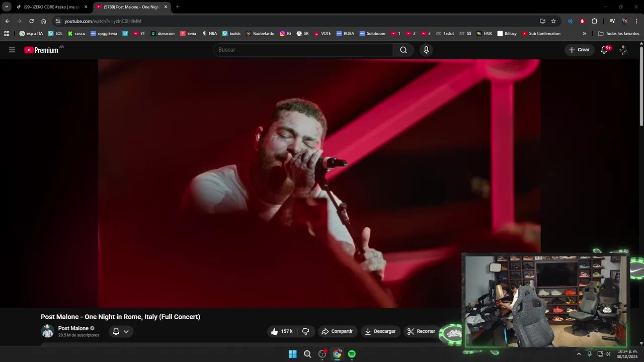Open browser home page button
This screenshot has height=362, width=644.
click(44, 21)
